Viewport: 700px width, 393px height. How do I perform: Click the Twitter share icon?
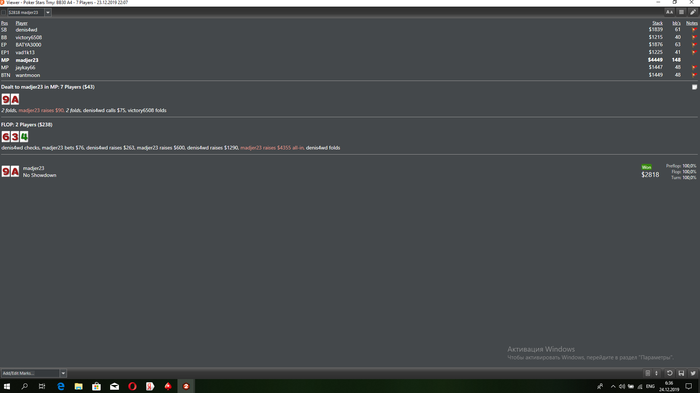pyautogui.click(x=693, y=373)
